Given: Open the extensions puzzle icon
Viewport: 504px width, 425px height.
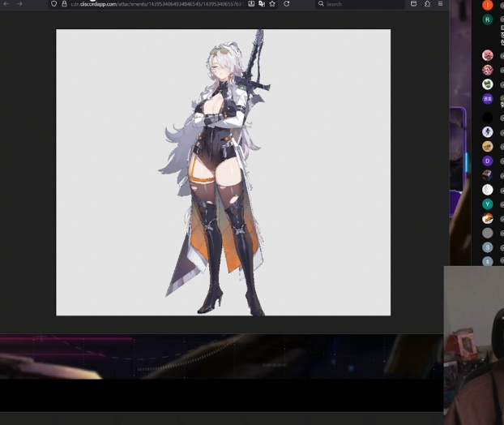Looking at the screenshot, I should click(427, 4).
